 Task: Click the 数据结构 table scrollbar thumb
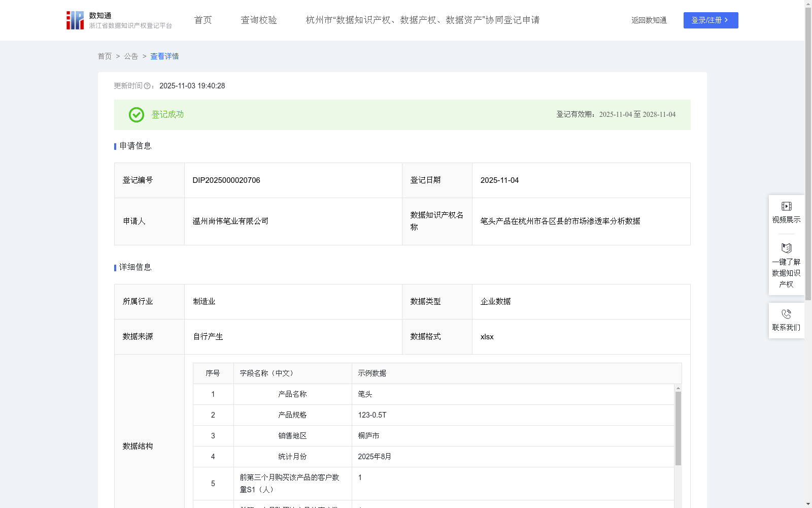pos(678,428)
